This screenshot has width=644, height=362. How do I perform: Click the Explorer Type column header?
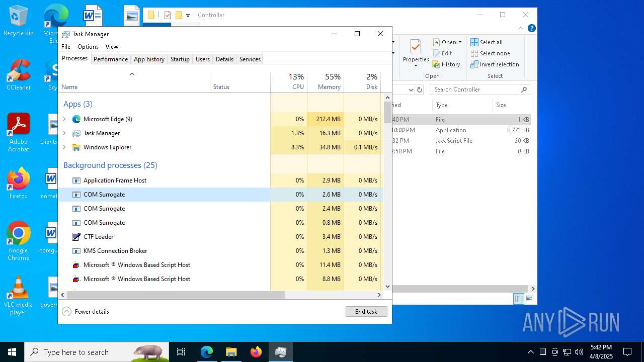coord(462,105)
